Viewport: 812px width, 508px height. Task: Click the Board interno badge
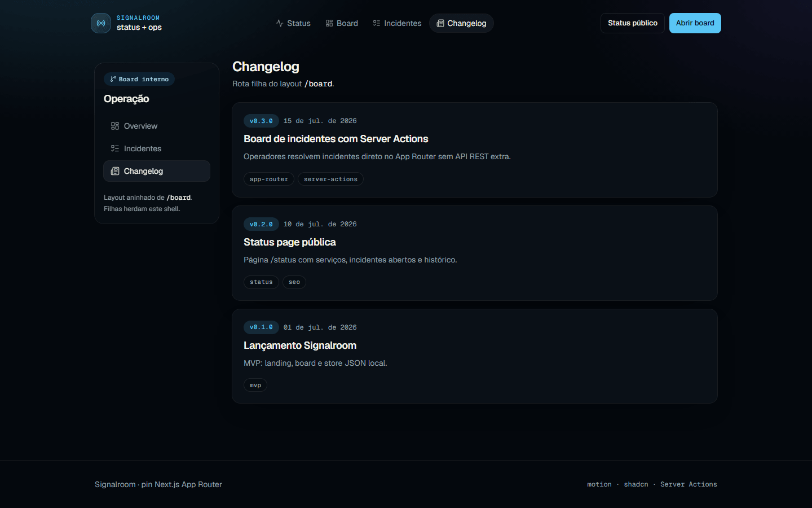coord(139,80)
